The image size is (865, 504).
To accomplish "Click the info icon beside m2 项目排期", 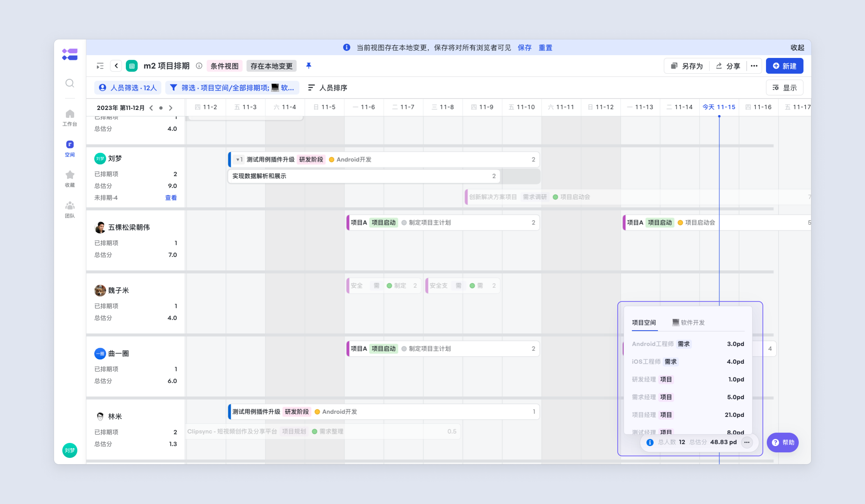I will 199,66.
